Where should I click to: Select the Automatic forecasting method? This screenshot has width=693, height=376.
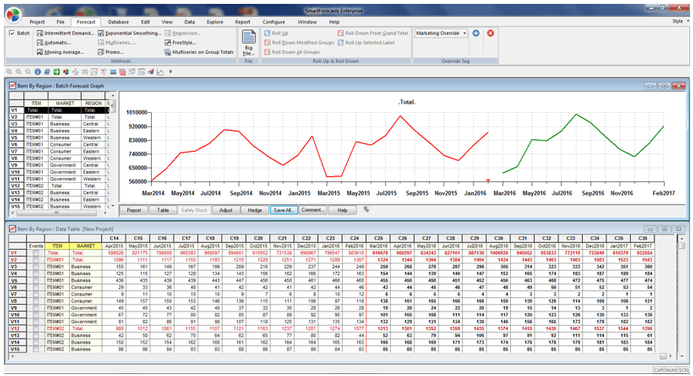point(54,43)
